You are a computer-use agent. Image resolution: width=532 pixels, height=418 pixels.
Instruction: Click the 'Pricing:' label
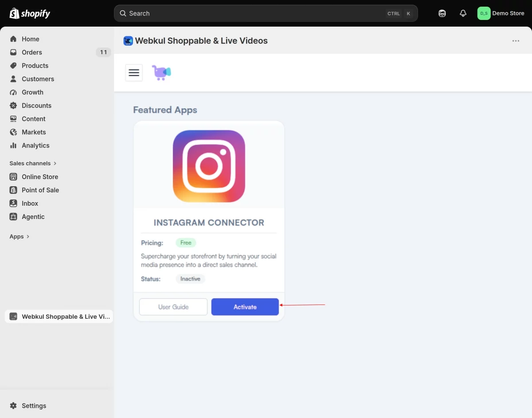coord(152,243)
